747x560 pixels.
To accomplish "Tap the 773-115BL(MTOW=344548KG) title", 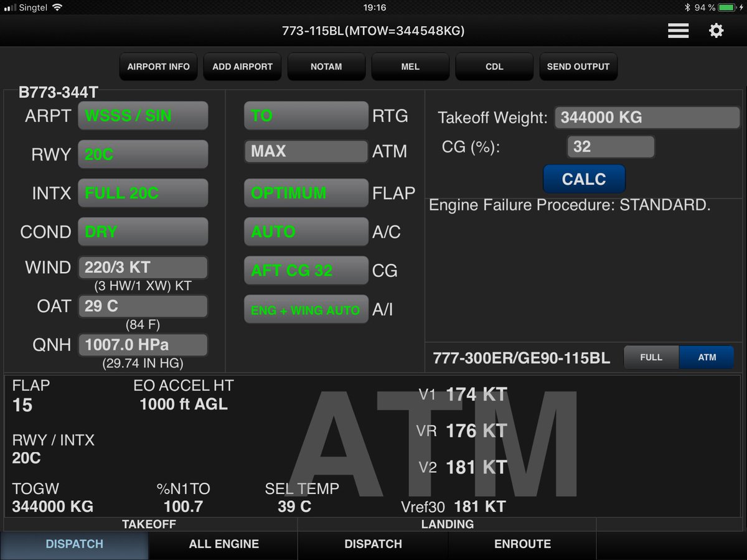I will pos(374,30).
